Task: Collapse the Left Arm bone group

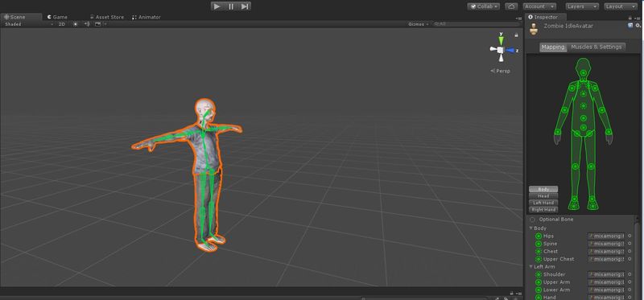Action: 531,267
